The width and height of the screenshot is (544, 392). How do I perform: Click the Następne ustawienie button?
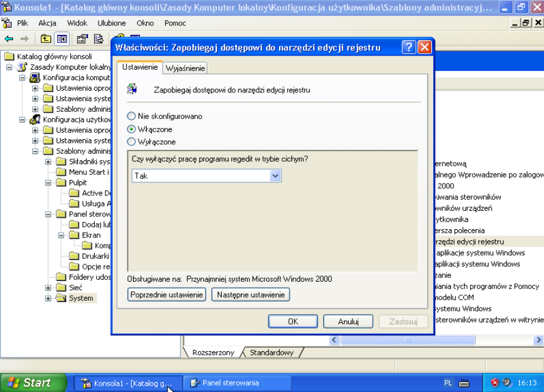[x=250, y=295]
